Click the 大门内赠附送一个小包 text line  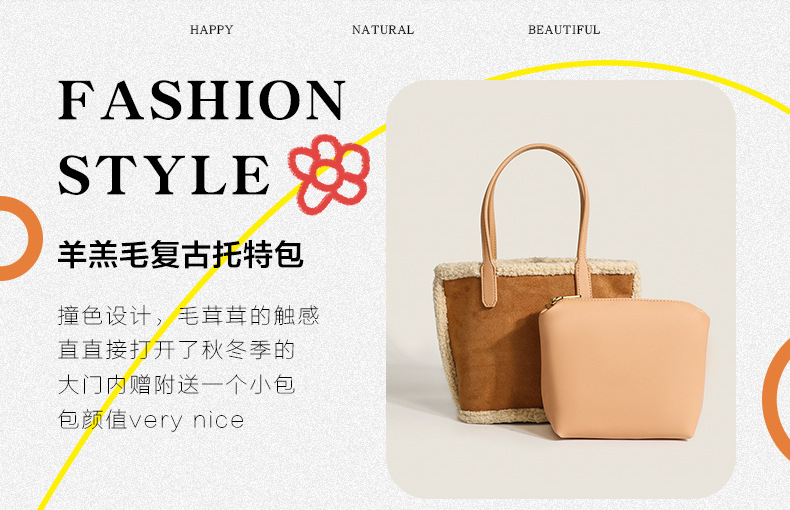[176, 385]
